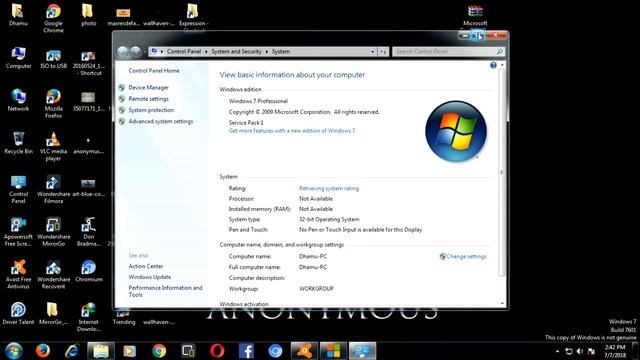640x360 pixels.
Task: Open System protection link
Action: tap(151, 110)
